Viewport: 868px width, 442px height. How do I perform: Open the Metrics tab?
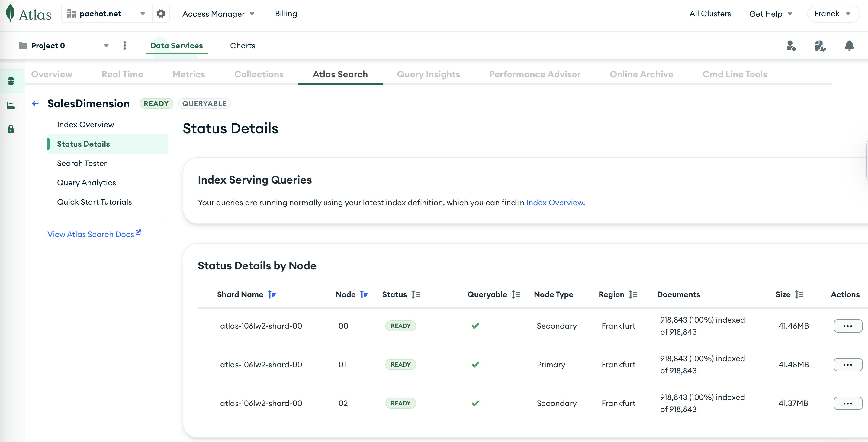(189, 74)
